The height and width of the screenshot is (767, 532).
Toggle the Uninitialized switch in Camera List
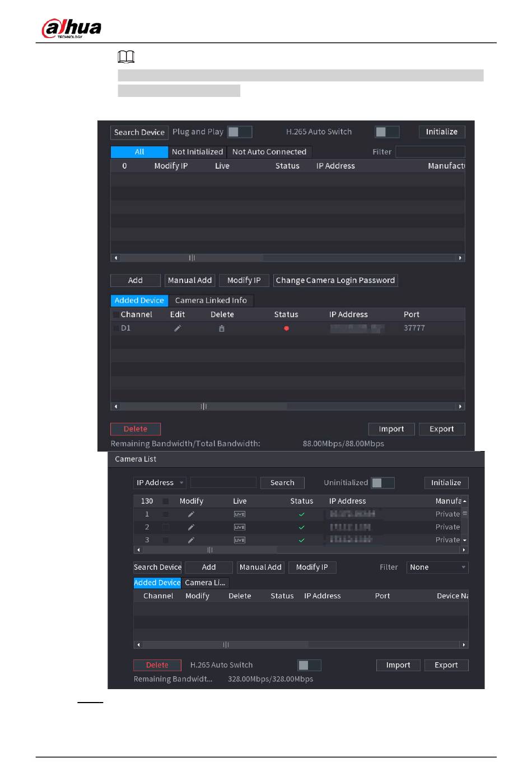[382, 483]
